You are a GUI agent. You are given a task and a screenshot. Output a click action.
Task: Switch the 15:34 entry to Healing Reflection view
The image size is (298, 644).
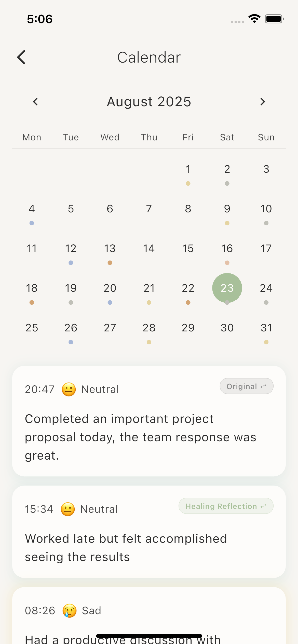click(226, 506)
